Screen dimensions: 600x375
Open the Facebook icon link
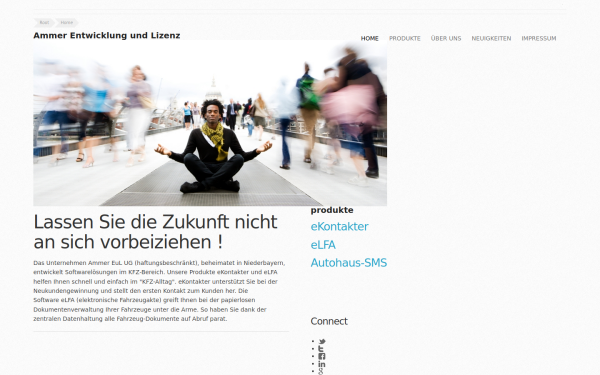[321, 356]
